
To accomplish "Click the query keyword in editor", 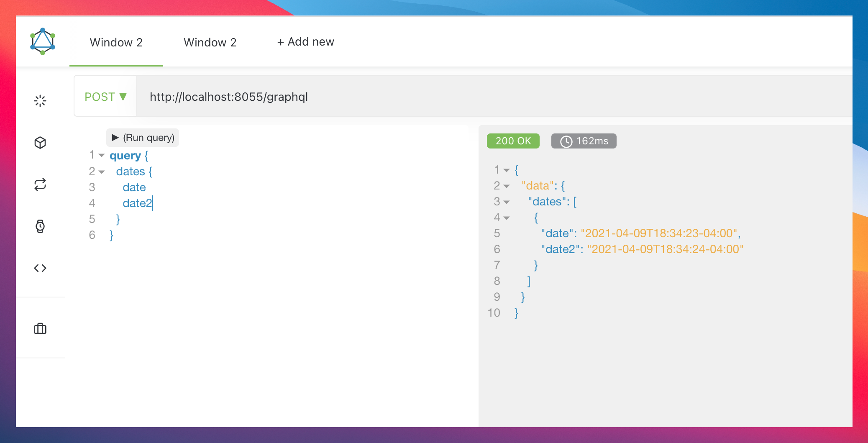I will click(125, 156).
